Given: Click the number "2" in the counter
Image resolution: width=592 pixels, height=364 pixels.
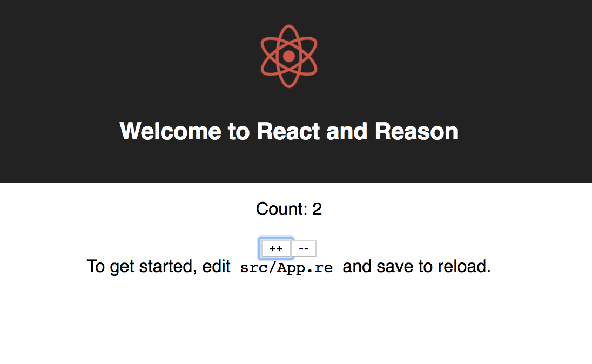Looking at the screenshot, I should [317, 209].
